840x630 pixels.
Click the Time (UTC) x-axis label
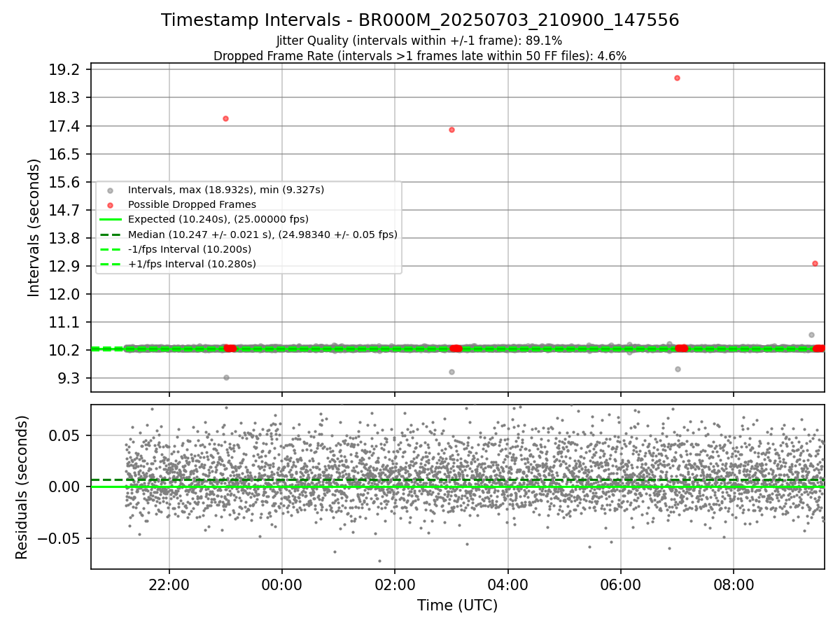tap(458, 605)
